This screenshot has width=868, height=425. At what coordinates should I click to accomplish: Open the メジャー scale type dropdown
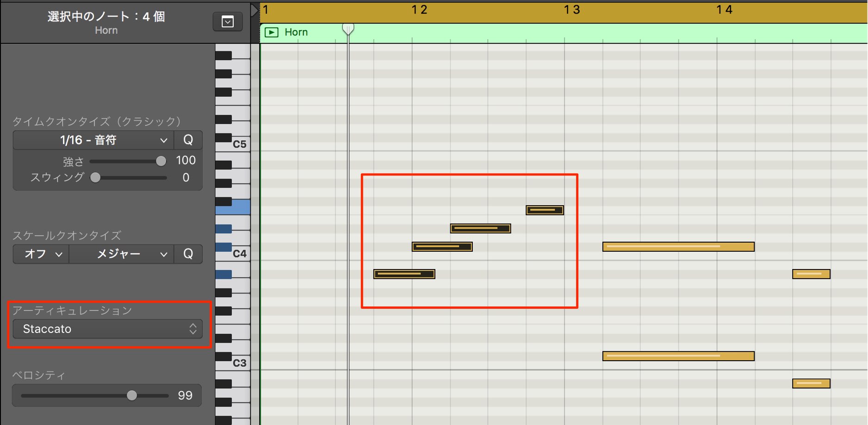click(x=122, y=254)
